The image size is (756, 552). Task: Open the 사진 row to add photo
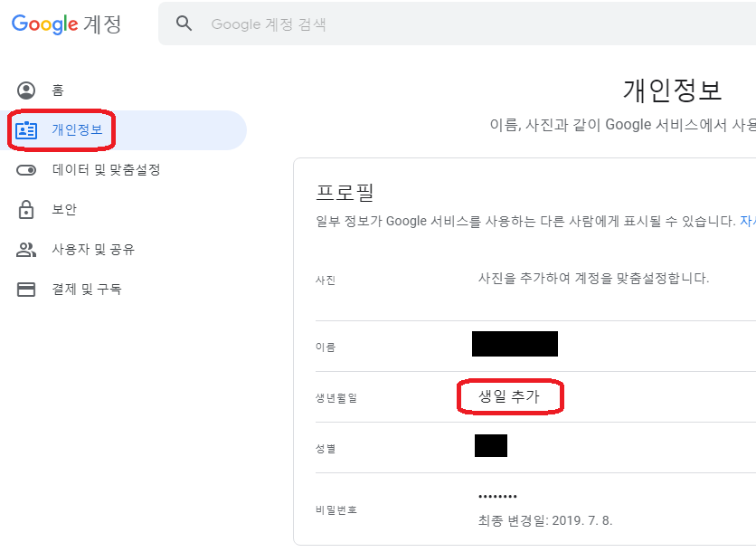535,279
